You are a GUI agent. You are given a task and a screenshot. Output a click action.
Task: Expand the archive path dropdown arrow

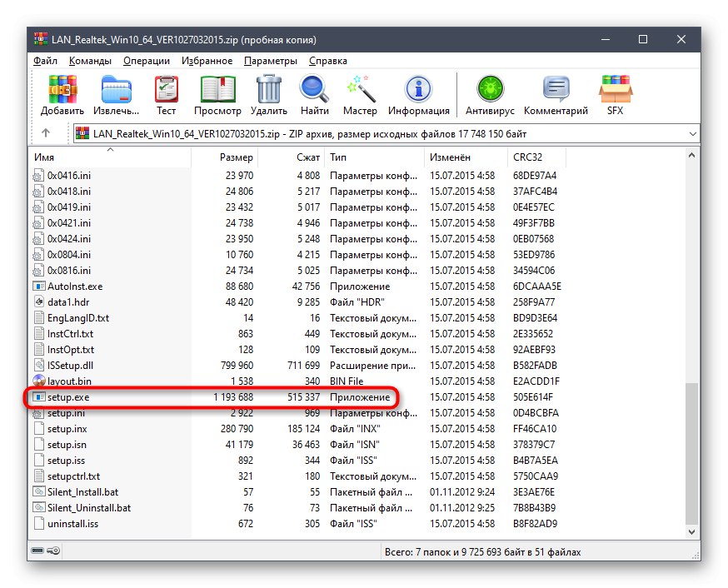pyautogui.click(x=693, y=133)
